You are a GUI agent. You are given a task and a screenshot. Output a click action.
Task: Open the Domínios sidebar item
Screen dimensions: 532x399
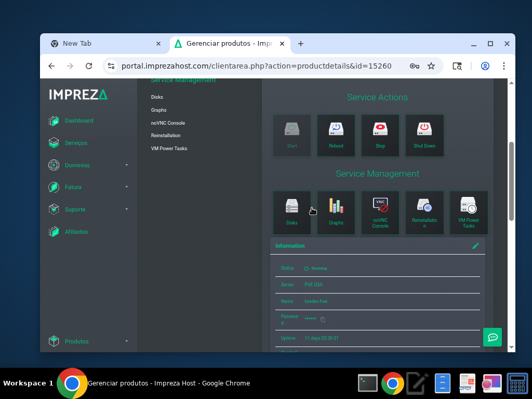coord(77,165)
